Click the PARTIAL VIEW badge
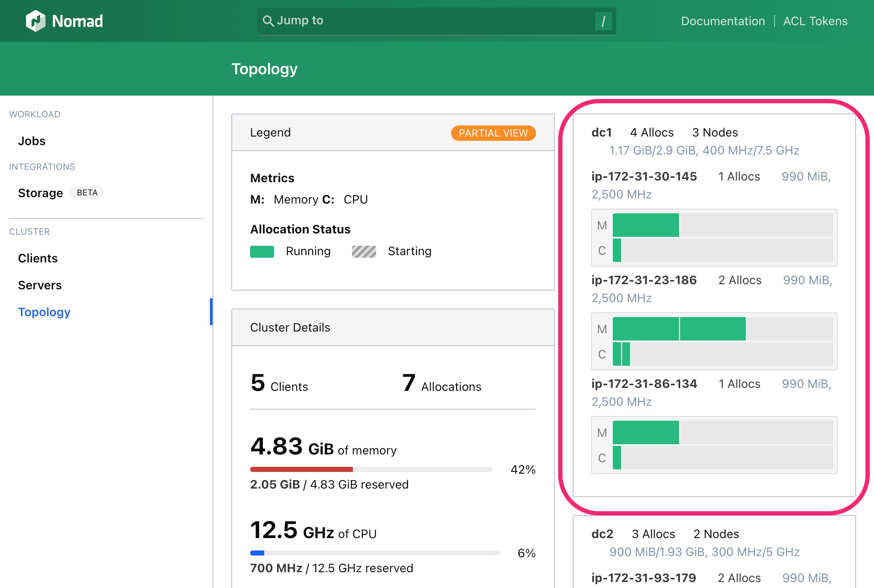 pos(493,133)
